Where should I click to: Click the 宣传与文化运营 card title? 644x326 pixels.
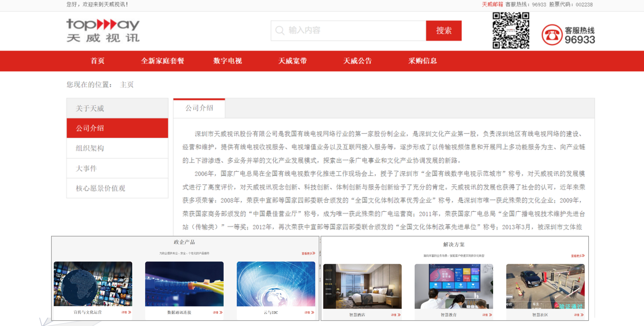tap(88, 312)
